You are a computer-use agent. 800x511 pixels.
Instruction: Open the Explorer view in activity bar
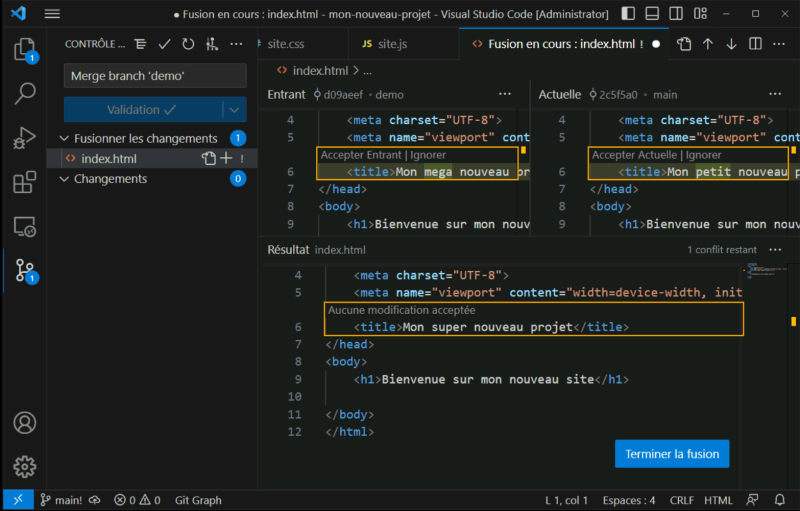tap(24, 50)
